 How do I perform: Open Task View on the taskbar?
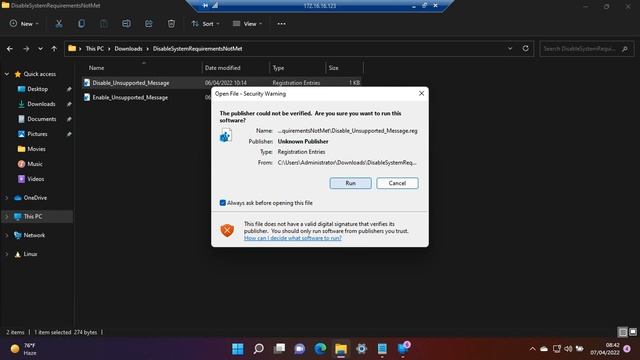tap(279, 349)
